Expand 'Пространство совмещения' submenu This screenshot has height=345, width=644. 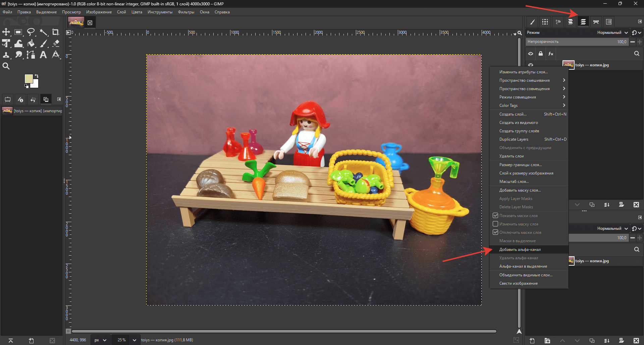[529, 89]
